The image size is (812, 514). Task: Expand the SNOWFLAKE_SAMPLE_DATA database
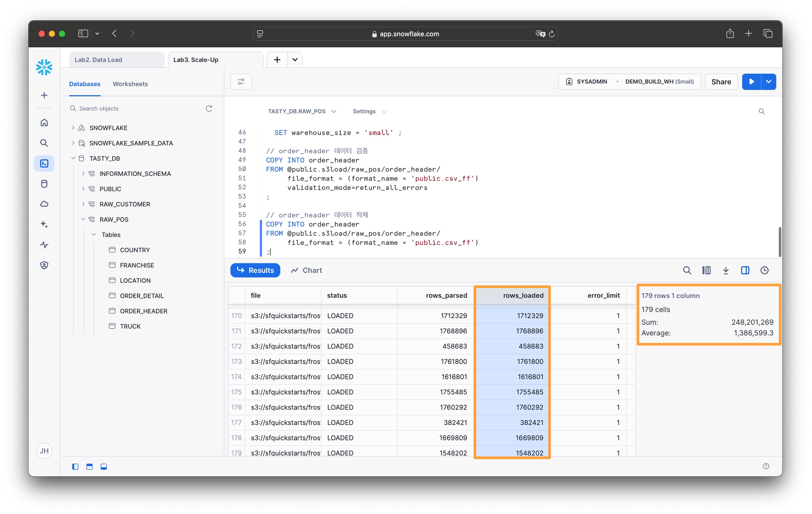point(73,143)
